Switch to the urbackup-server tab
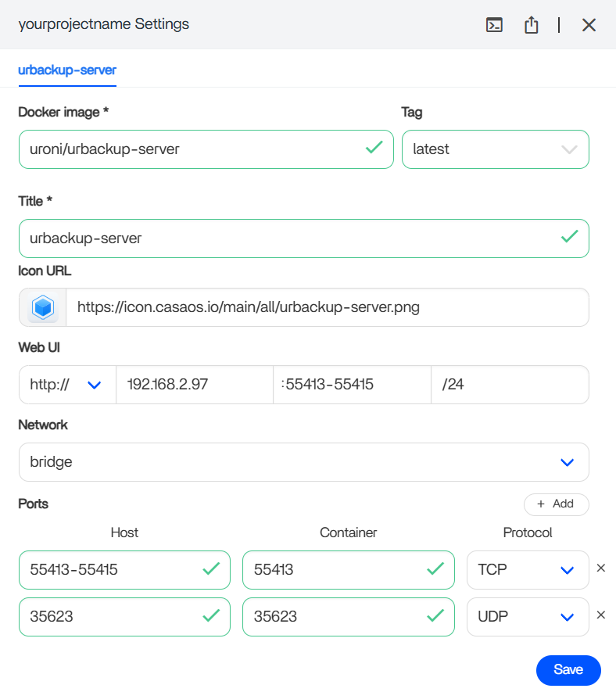The height and width of the screenshot is (692, 616). pos(67,70)
